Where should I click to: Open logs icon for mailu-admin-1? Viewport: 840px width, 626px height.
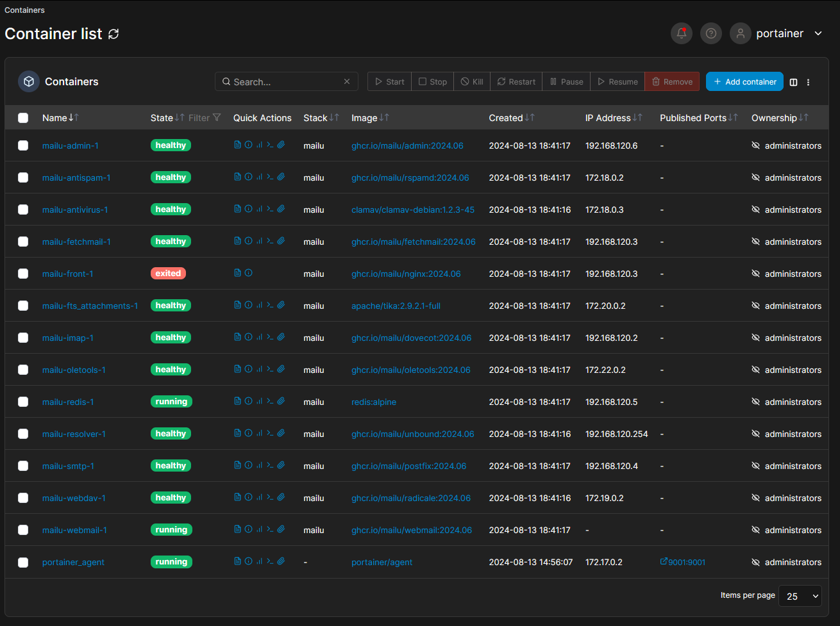(x=238, y=145)
